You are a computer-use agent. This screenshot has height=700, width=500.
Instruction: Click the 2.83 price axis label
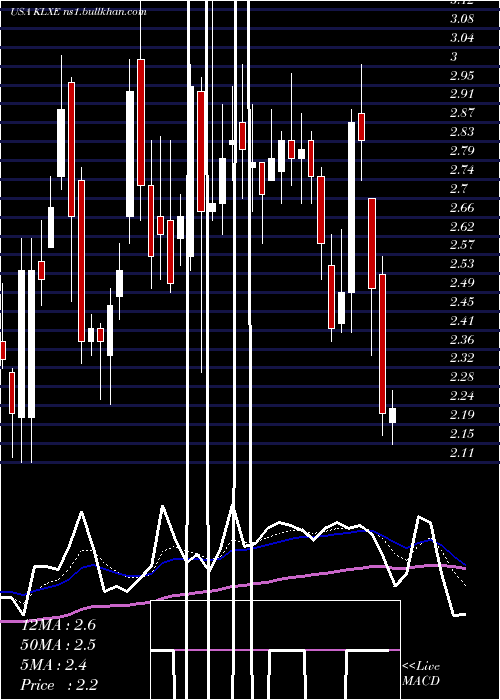pyautogui.click(x=462, y=132)
